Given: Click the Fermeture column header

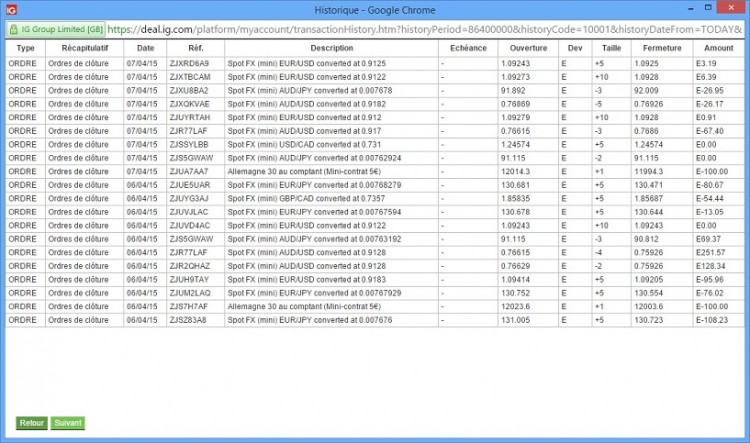Looking at the screenshot, I should tap(662, 48).
